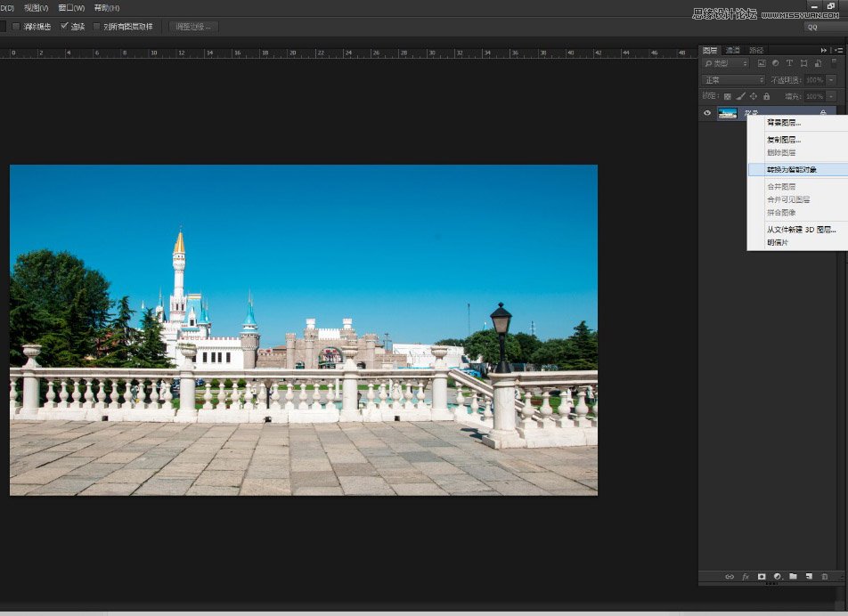Screen dimensions: 848x616
Task: Click the adjustment layer filter icon
Action: point(776,63)
